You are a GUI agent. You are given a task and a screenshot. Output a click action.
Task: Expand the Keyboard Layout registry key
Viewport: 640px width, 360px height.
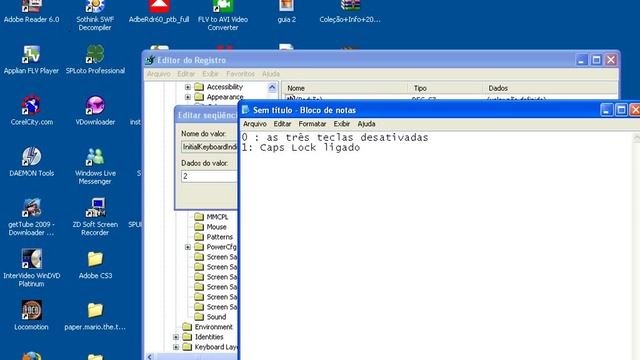click(176, 347)
